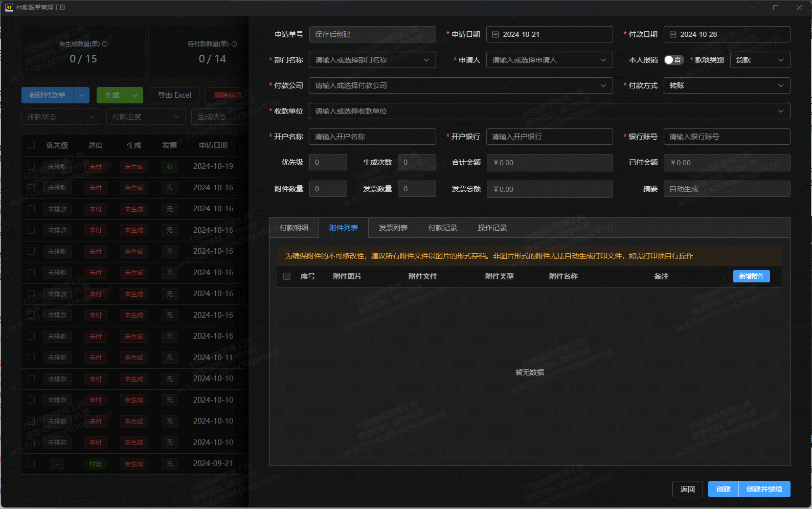The width and height of the screenshot is (812, 509).
Task: Check the select-all box in payment list header
Action: (x=31, y=145)
